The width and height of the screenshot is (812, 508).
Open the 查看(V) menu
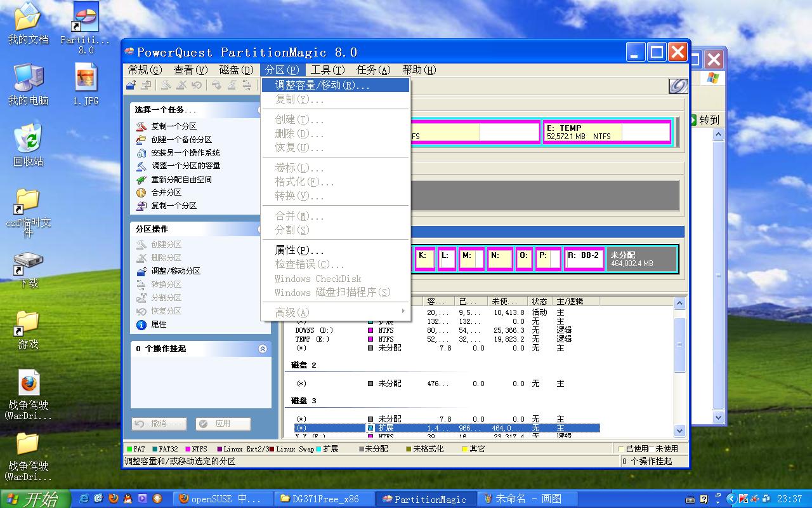tap(190, 70)
